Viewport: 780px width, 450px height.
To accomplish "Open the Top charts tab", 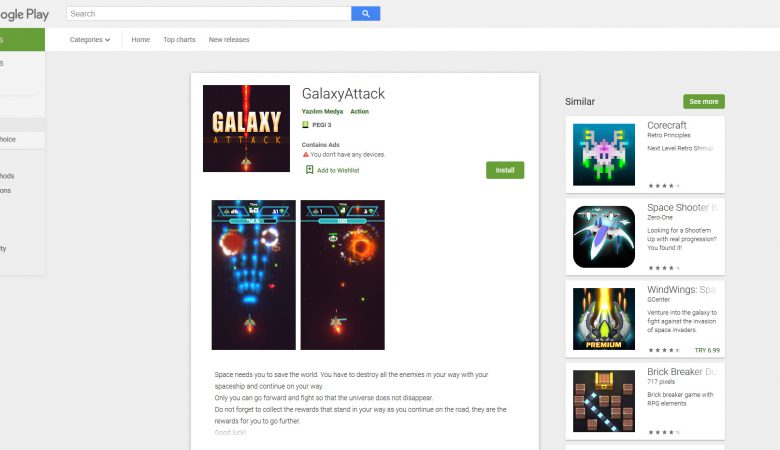I will pyautogui.click(x=179, y=40).
